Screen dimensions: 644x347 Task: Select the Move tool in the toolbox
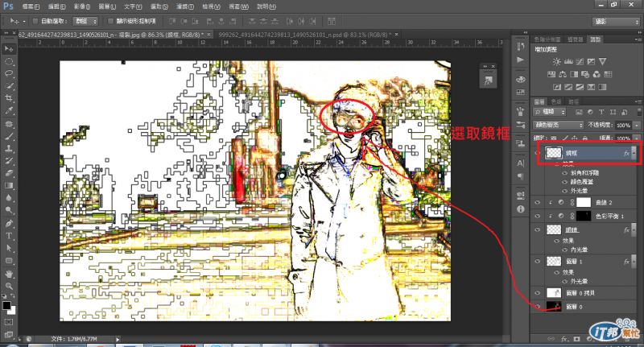pos(9,49)
